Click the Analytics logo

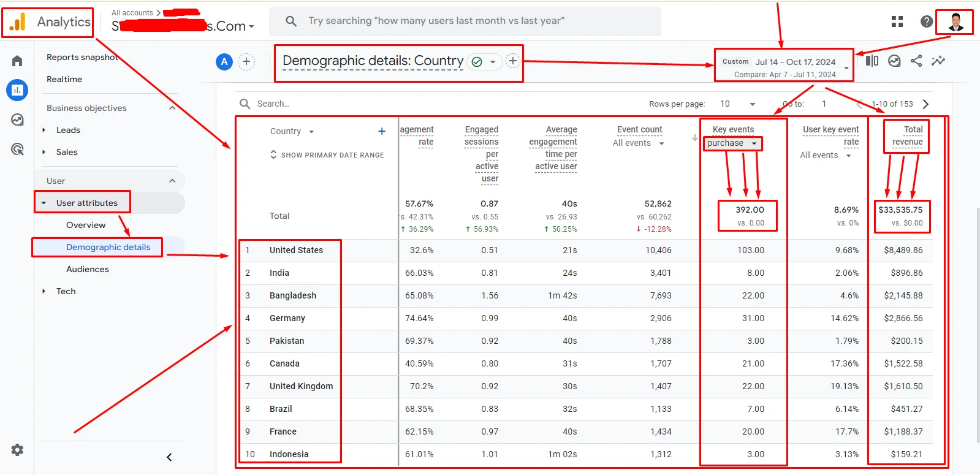pyautogui.click(x=50, y=22)
